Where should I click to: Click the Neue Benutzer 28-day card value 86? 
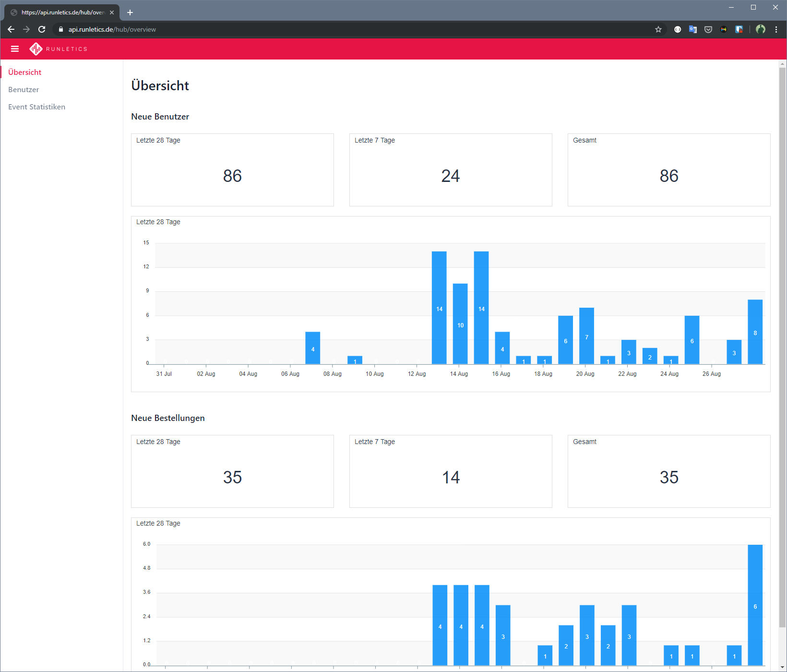[232, 176]
